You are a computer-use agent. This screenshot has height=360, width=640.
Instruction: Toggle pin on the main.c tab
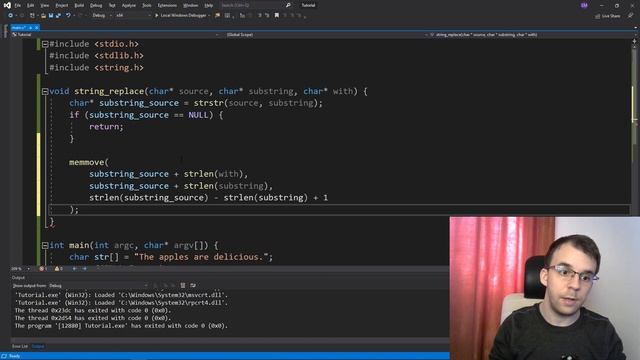pyautogui.click(x=31, y=27)
